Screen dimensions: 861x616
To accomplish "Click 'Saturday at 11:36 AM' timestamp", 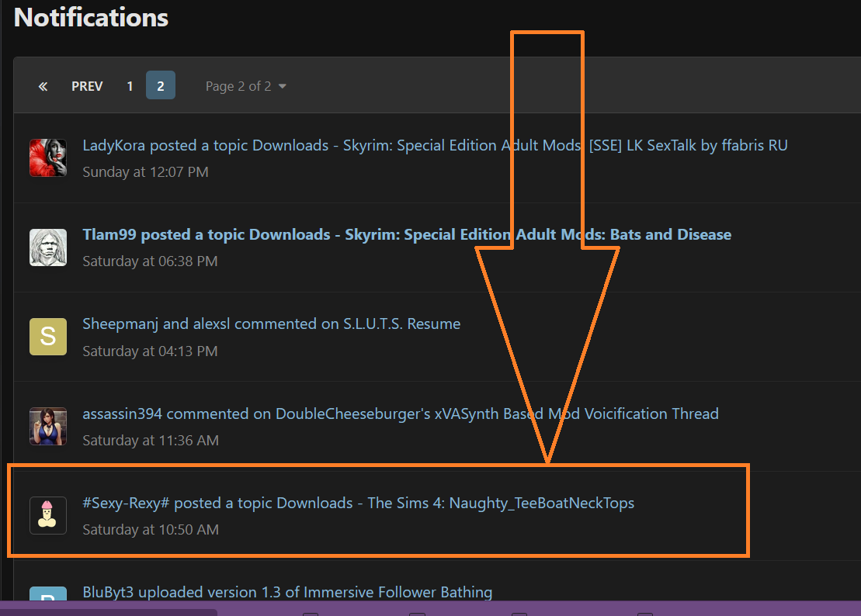I will pyautogui.click(x=151, y=441).
